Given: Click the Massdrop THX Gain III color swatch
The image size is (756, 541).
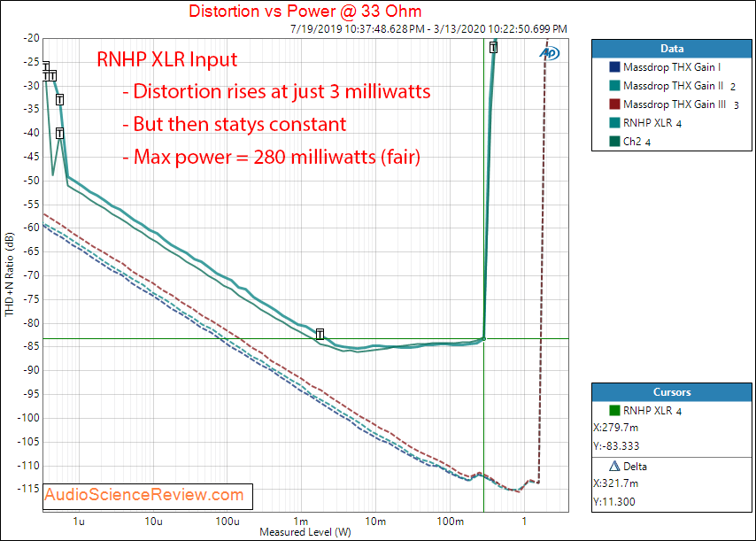Looking at the screenshot, I should (x=614, y=104).
